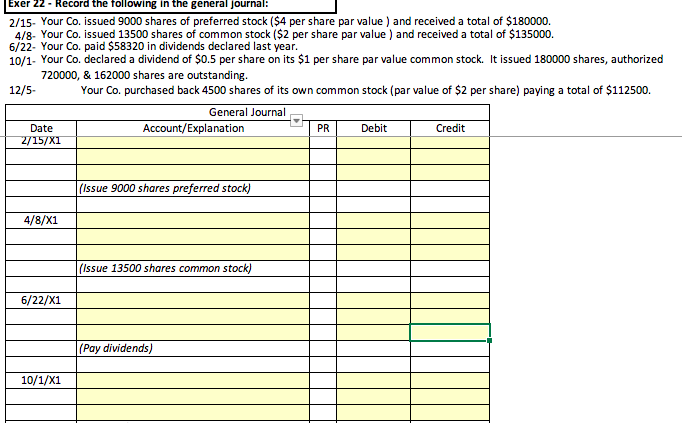Select the 2/15/X1 date cell
This screenshot has width=682, height=423.
pos(41,141)
